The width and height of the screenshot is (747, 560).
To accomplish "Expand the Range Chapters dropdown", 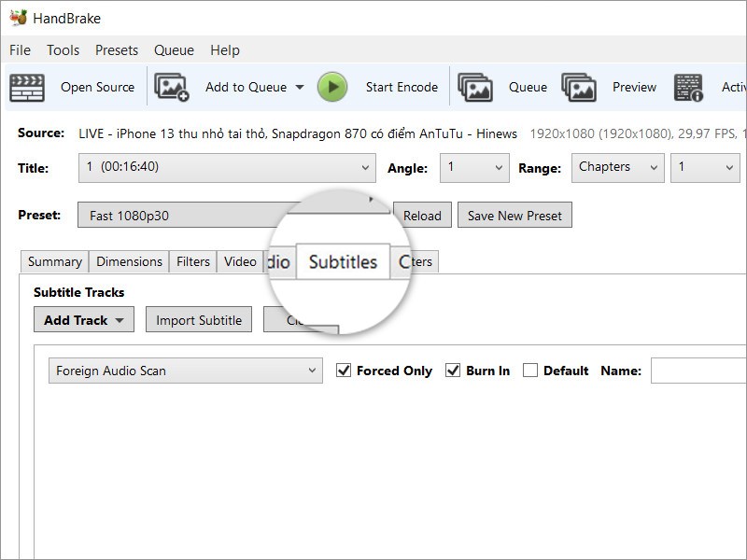I will pyautogui.click(x=618, y=168).
